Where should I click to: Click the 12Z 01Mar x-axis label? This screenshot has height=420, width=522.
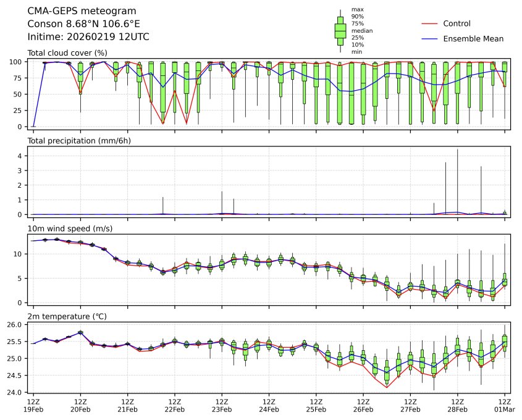tap(505, 406)
